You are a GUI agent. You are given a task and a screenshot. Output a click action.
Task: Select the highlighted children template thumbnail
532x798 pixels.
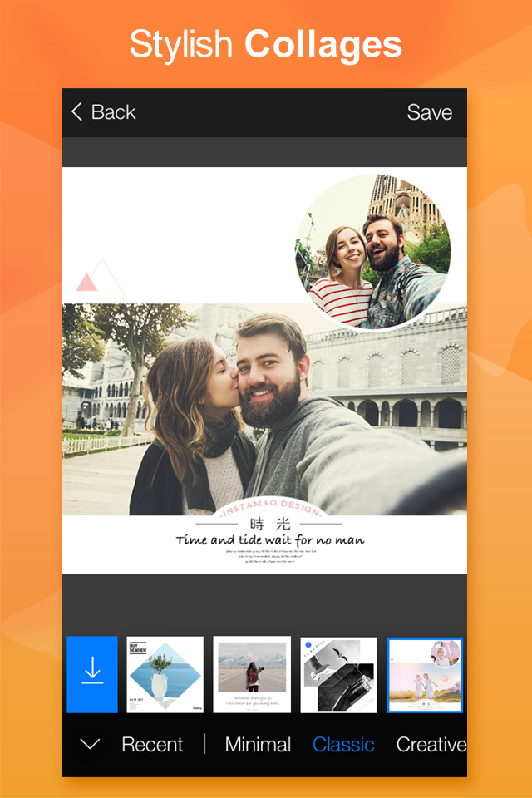[425, 675]
